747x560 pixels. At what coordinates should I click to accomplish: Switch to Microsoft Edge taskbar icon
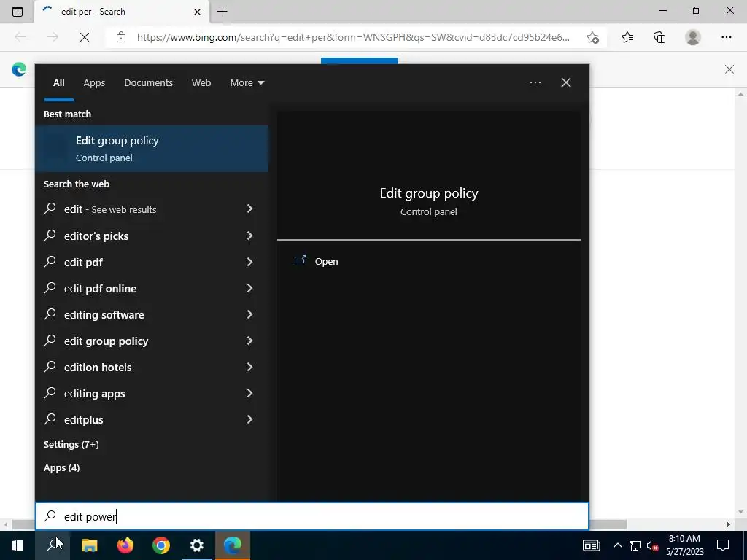[233, 545]
